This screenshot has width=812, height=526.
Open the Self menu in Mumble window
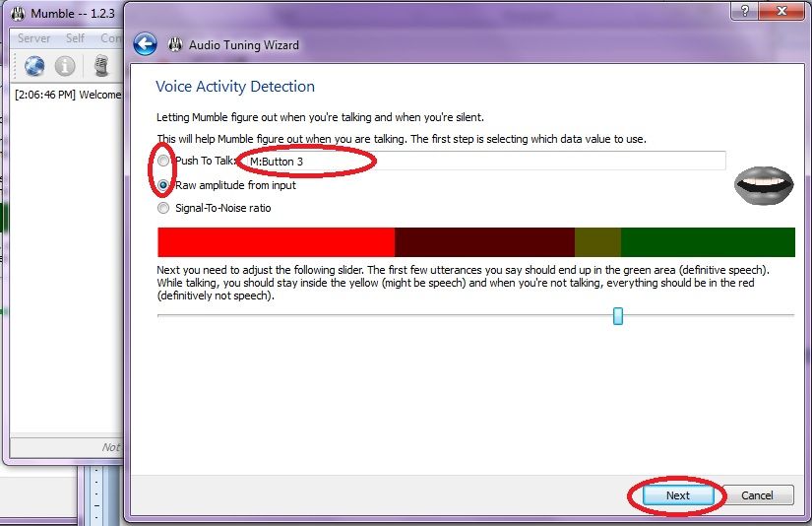(75, 38)
